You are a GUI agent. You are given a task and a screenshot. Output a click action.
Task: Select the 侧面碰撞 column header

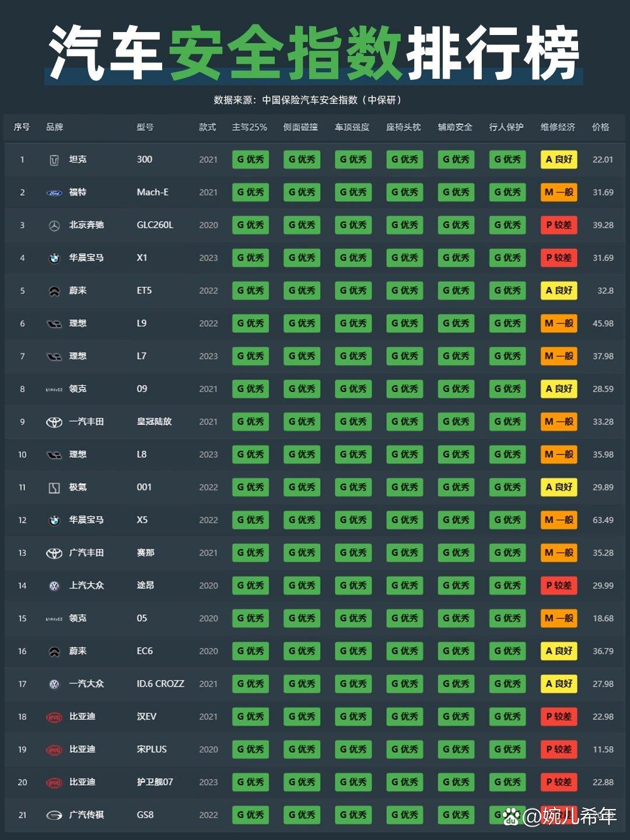tap(301, 127)
